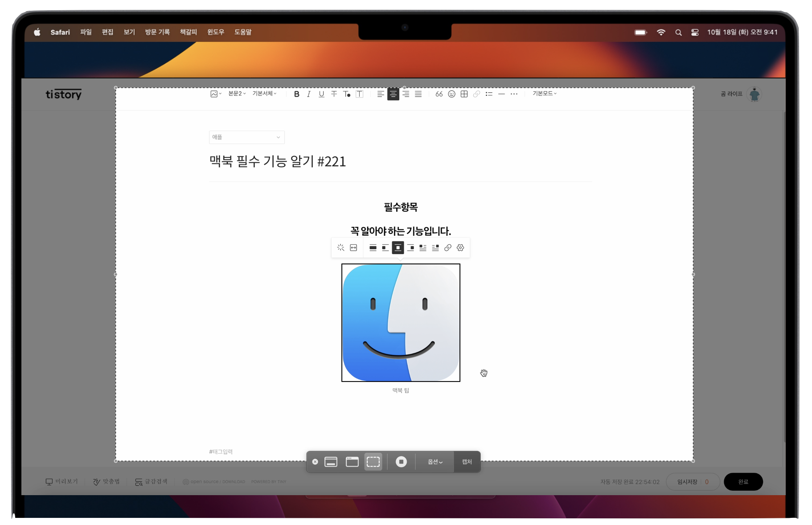Click the 캡처 button
Viewport: 812px width, 525px height.
pos(467,462)
